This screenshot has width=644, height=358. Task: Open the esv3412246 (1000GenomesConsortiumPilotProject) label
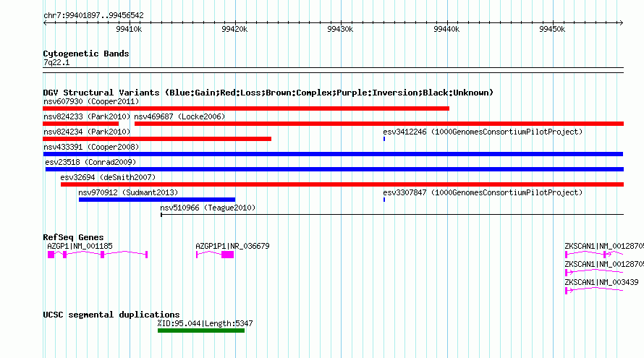coord(483,132)
